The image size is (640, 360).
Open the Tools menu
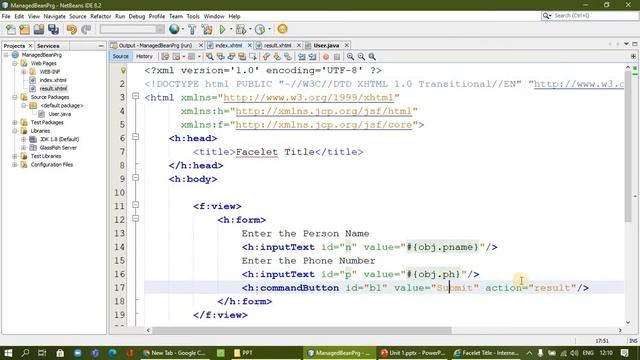193,16
